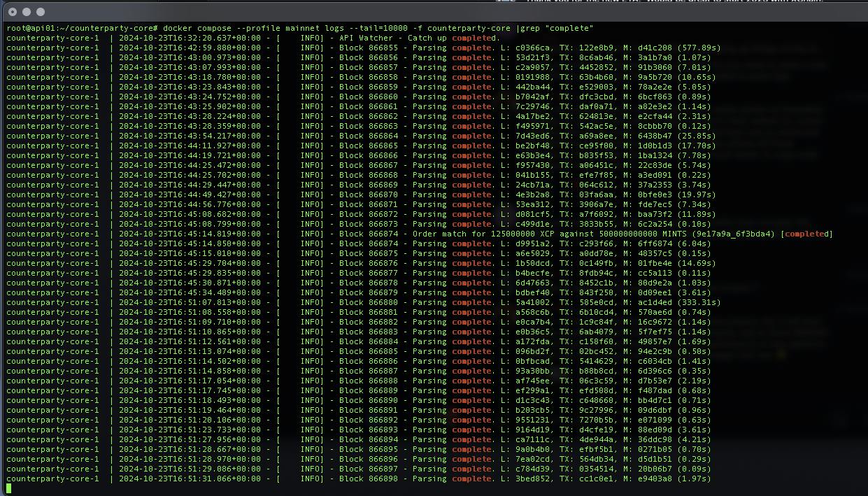Minimize the terminal window
Viewport: 868px width, 496px height.
(26, 12)
